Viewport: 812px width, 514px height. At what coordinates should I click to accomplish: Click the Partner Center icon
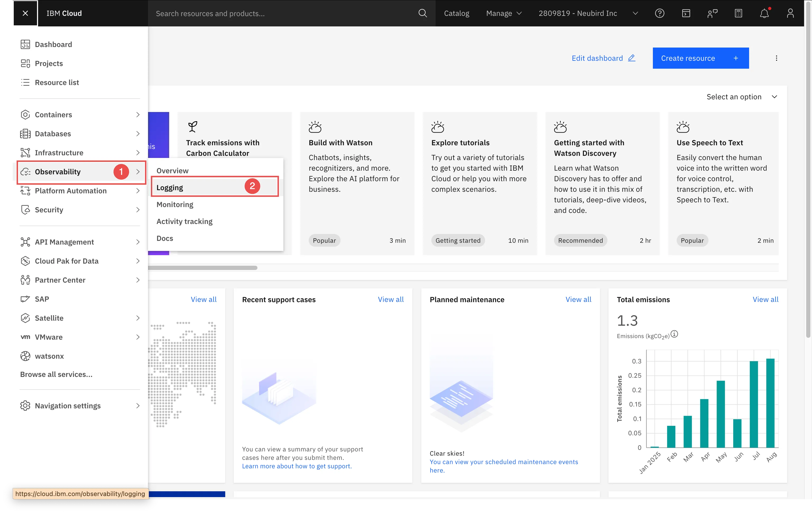[25, 280]
